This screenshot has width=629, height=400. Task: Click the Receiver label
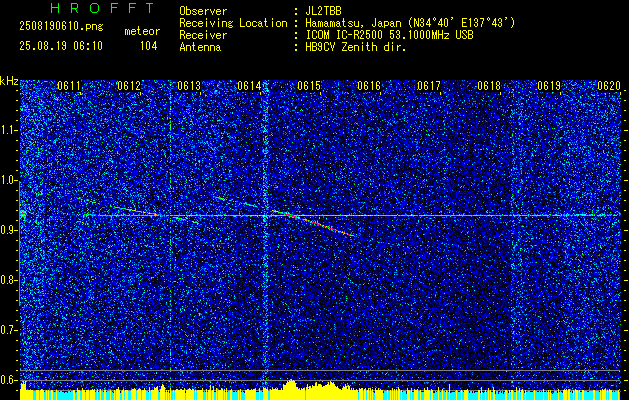(x=203, y=35)
